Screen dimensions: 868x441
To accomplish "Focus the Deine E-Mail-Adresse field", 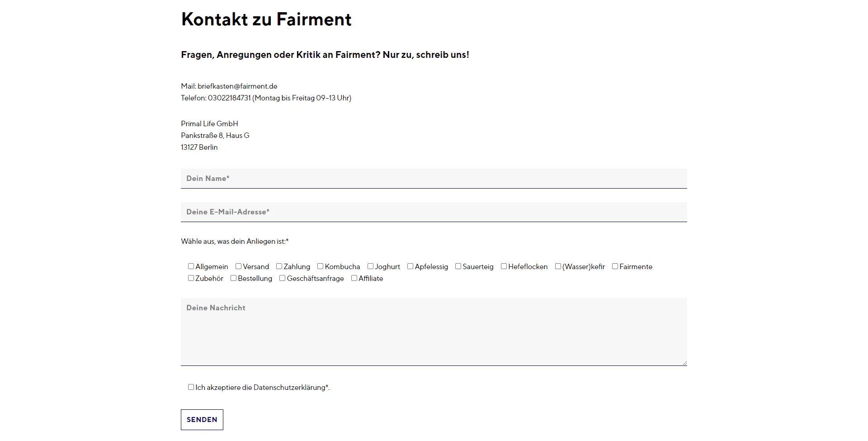I will 434,212.
